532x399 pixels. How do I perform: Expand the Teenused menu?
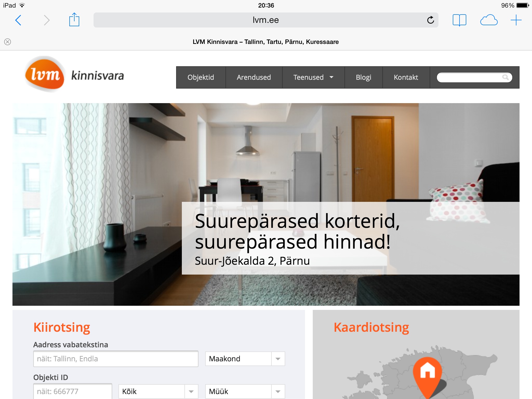coord(313,77)
